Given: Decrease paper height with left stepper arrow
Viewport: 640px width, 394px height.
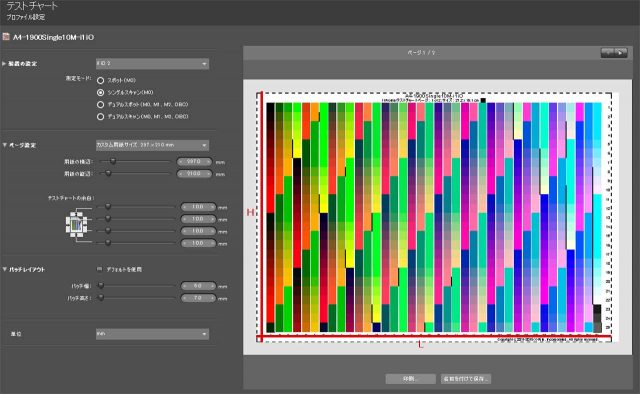Looking at the screenshot, I should 181,174.
